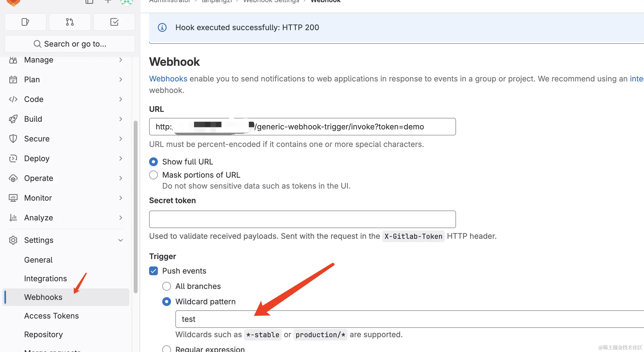The height and width of the screenshot is (352, 644).
Task: Select the Mask portions of URL option
Action: click(153, 175)
